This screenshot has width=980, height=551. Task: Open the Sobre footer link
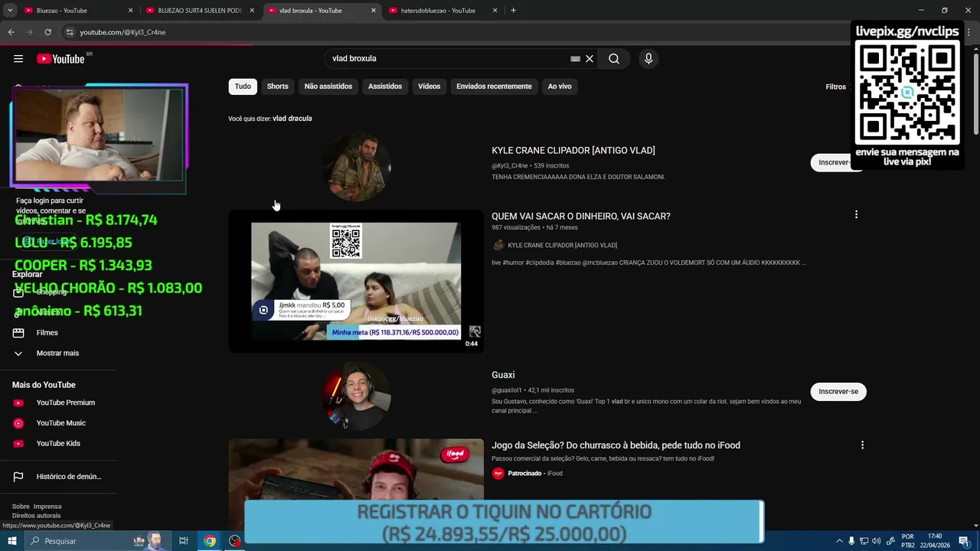[x=21, y=507]
